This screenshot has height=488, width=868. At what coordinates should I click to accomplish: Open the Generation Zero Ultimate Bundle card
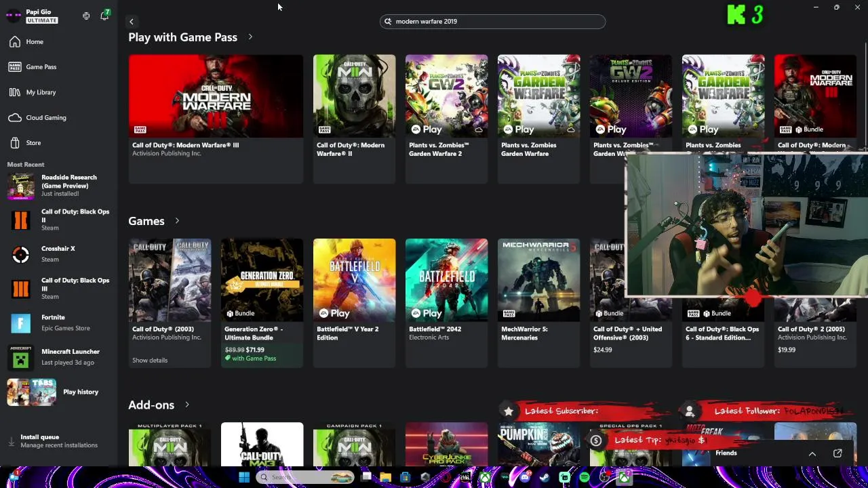tap(262, 302)
